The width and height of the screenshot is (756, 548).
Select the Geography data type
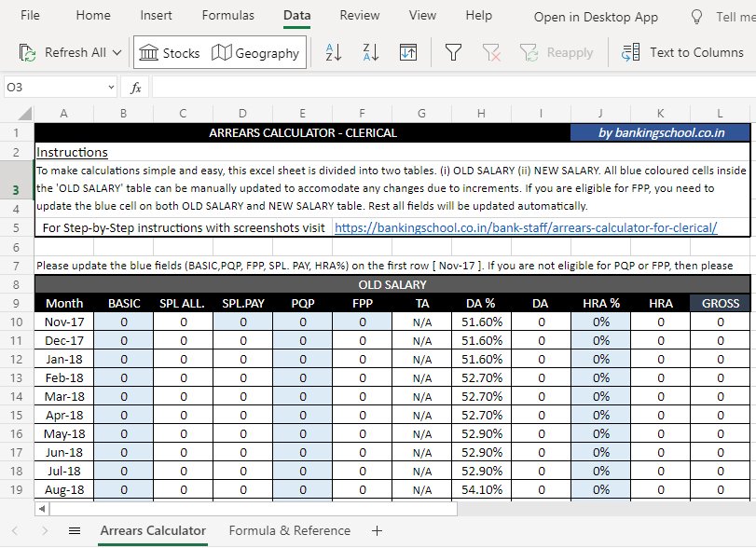[x=255, y=53]
